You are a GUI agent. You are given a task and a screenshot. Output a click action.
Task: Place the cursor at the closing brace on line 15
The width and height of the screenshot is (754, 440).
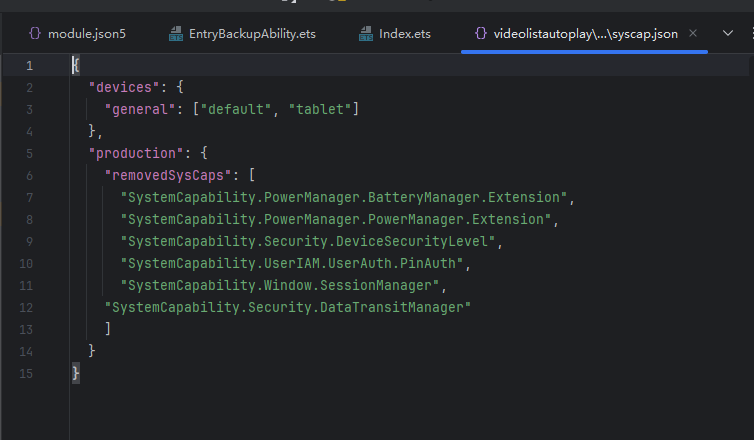75,374
